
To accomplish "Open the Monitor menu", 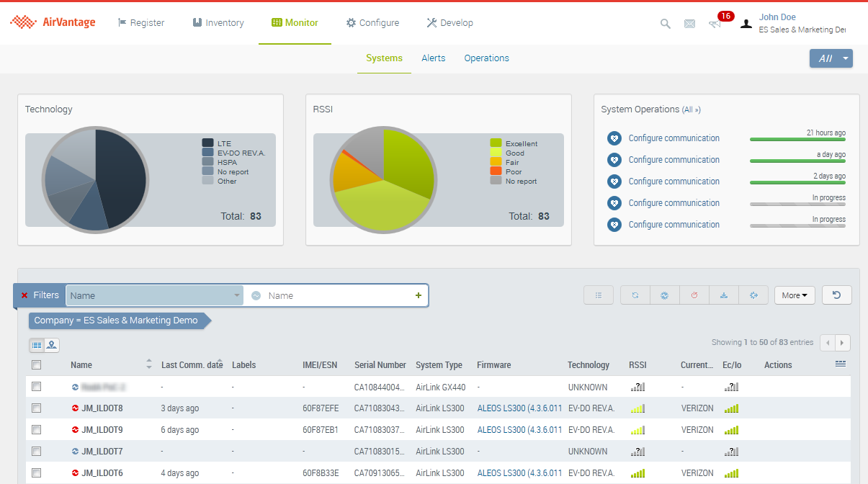I will (295, 23).
